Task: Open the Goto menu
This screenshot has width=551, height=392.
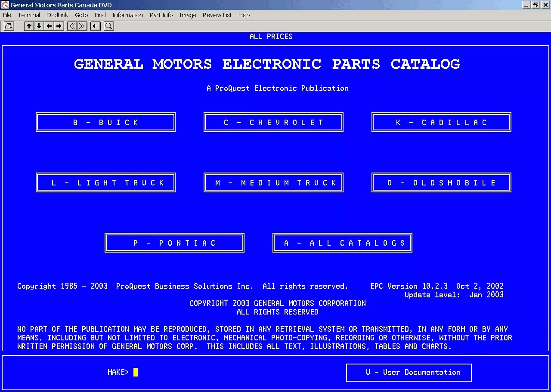Action: point(81,15)
